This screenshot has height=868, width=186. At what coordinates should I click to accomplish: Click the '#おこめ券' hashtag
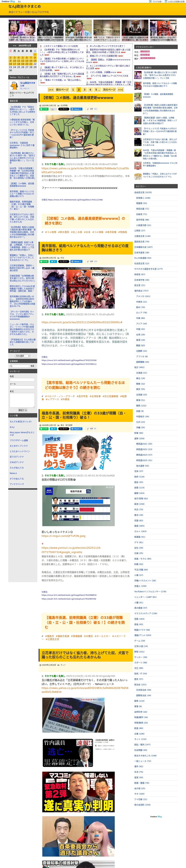76,232
